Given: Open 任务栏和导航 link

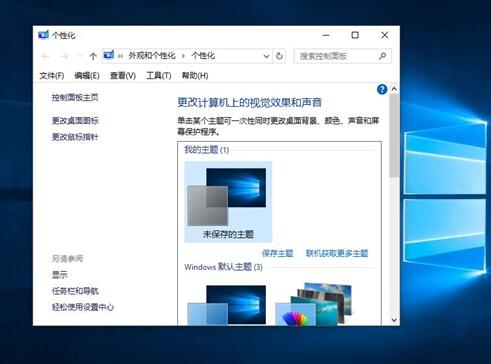Looking at the screenshot, I should click(75, 291).
